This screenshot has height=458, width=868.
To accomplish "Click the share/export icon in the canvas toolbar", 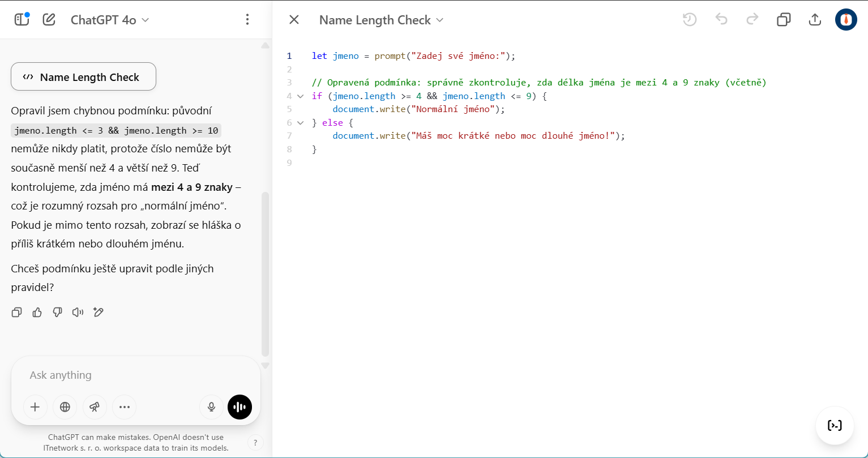I will (814, 20).
